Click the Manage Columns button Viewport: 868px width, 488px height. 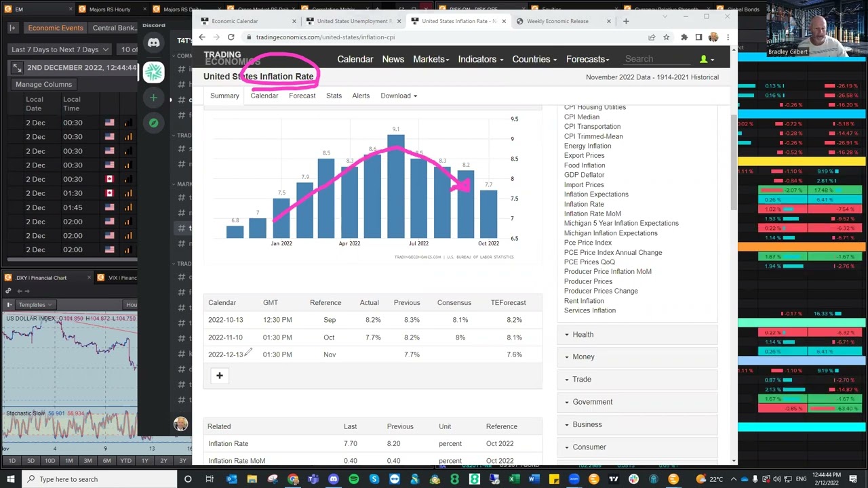44,85
